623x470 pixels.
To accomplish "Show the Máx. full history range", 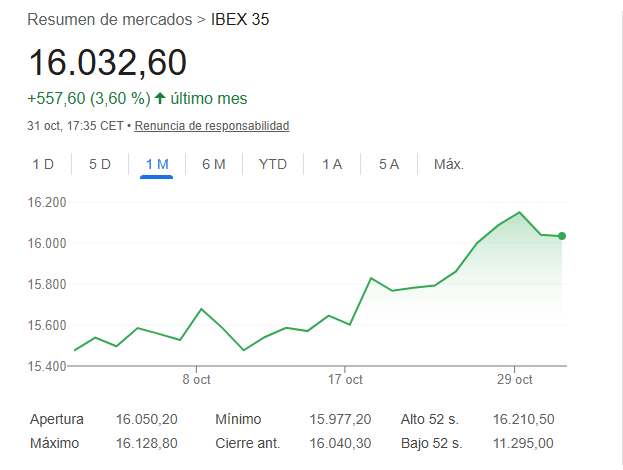I will pos(449,164).
